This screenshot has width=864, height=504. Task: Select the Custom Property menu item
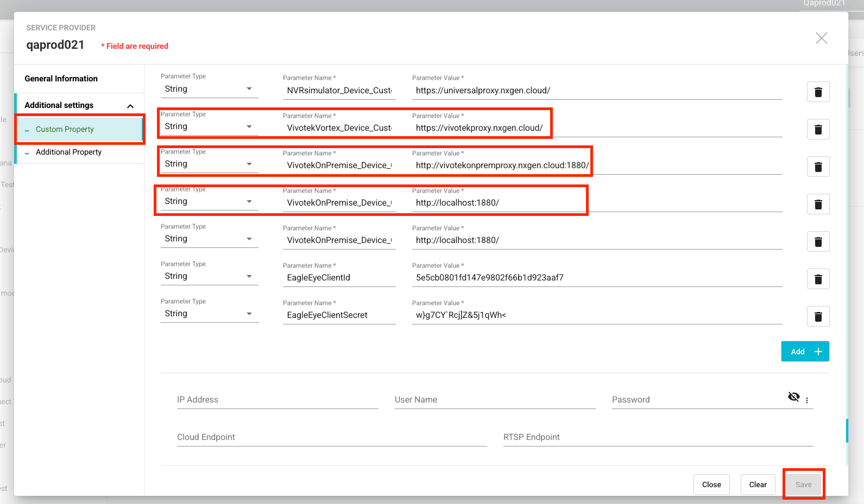[x=65, y=129]
